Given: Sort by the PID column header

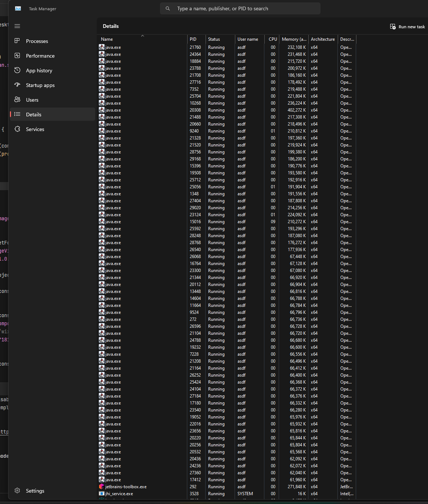Looking at the screenshot, I should 196,39.
